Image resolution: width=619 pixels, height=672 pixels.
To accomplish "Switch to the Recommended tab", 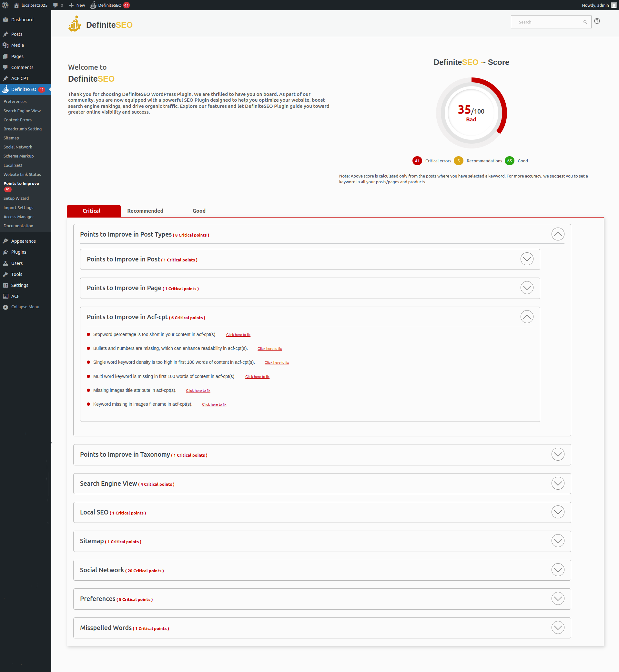I will [x=145, y=211].
